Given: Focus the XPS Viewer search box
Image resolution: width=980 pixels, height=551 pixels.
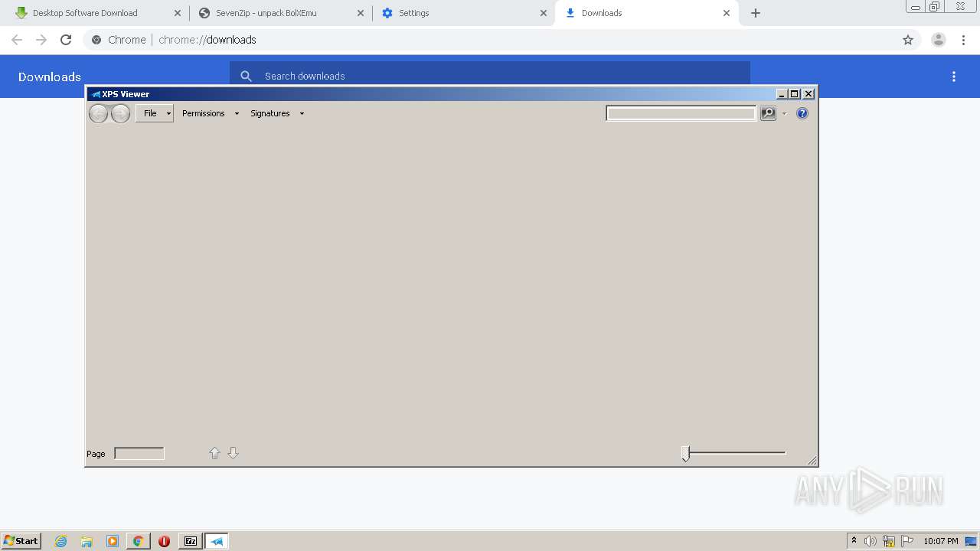Looking at the screenshot, I should [x=681, y=113].
